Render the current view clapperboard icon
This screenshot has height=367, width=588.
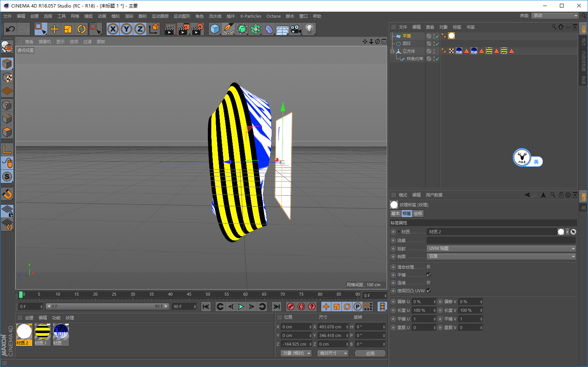(x=170, y=29)
